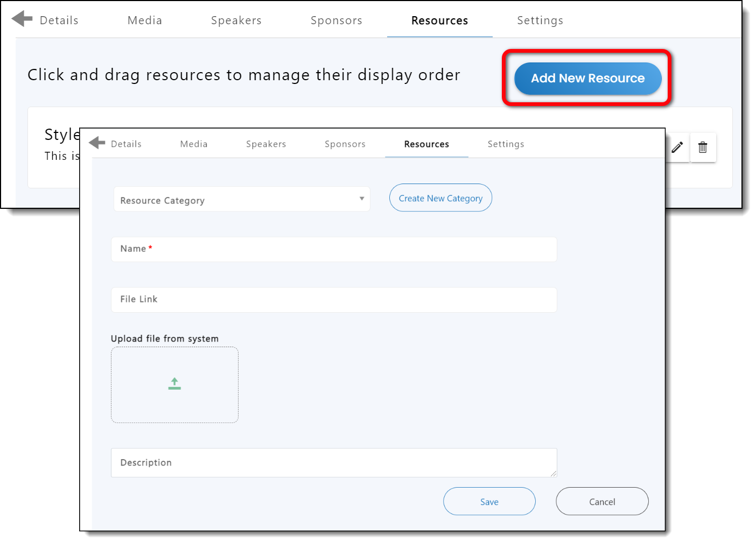Select the Sponsors tab in the front form

[345, 144]
